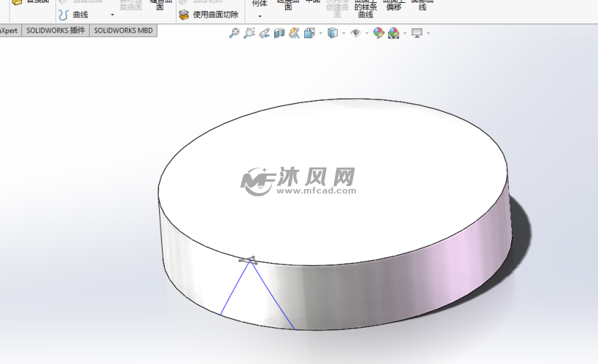
Task: Click the 使用曲面切除 icon
Action: tap(185, 15)
